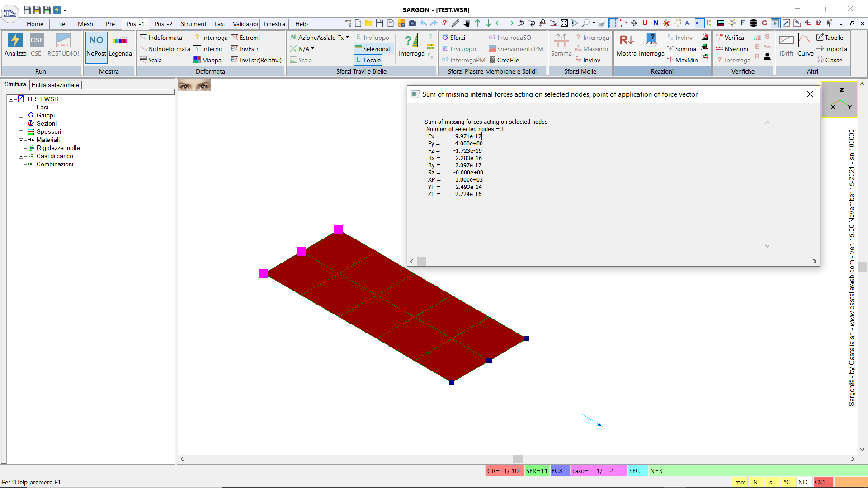This screenshot has height=488, width=868.
Task: Close the missing internal forces dialog
Action: [x=810, y=94]
